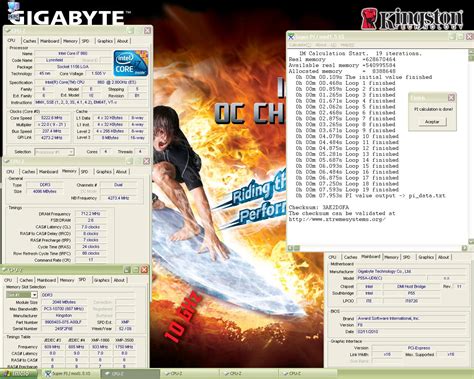474x379 pixels.
Task: Go to Graphics tab in Mainboard CPU-Z window
Action: click(426, 257)
